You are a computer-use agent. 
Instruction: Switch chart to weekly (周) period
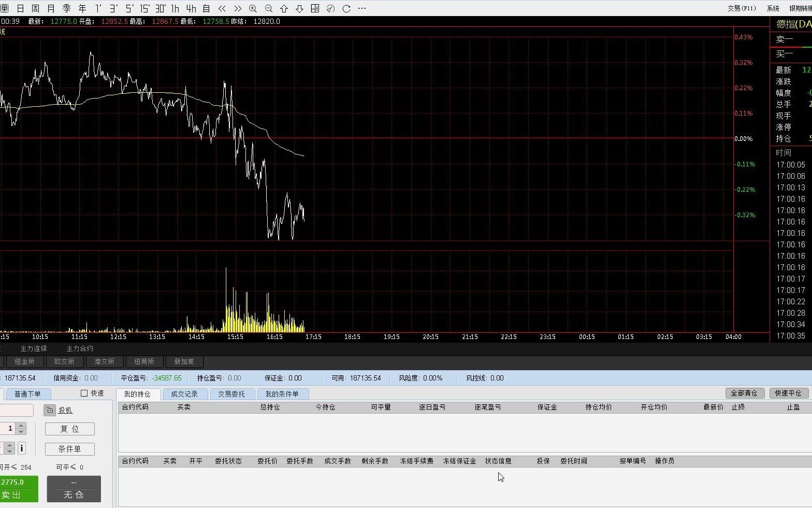click(x=35, y=8)
